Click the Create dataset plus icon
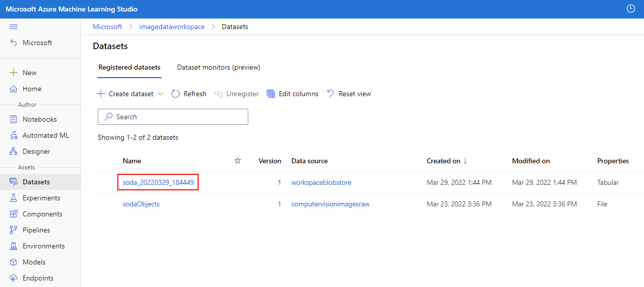 pyautogui.click(x=101, y=94)
